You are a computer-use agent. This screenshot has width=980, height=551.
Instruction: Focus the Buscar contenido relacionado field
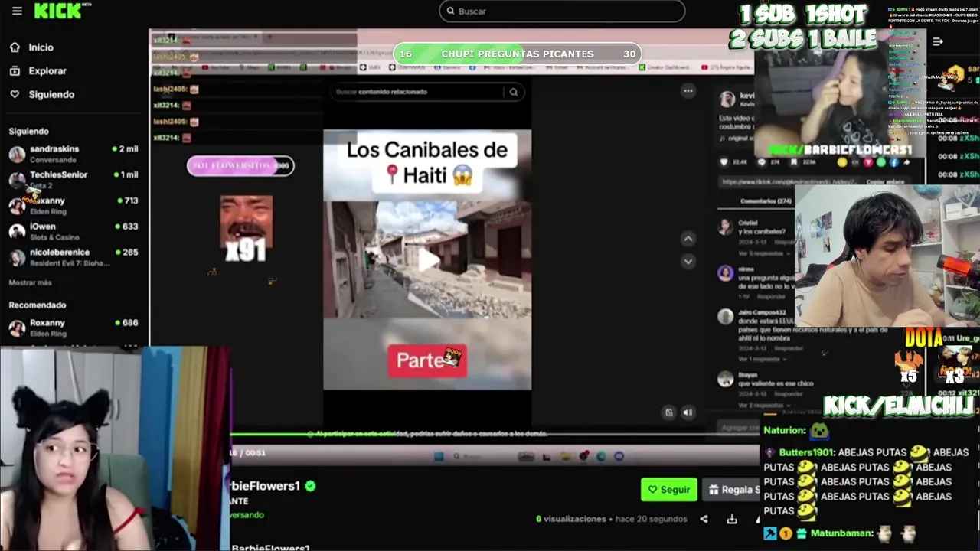pos(418,92)
